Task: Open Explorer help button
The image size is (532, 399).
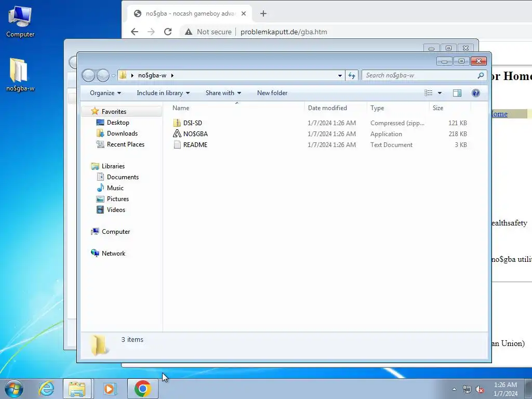Action: 476,93
